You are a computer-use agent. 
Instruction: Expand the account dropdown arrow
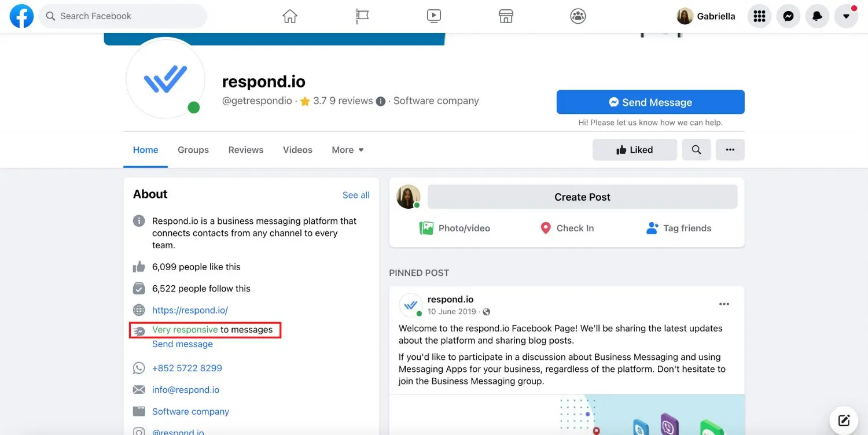[846, 16]
